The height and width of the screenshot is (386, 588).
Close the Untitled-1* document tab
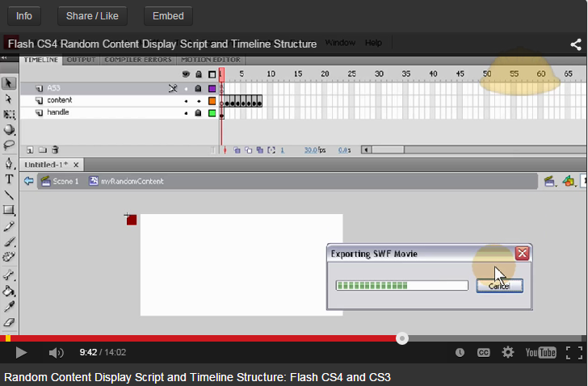click(x=76, y=165)
